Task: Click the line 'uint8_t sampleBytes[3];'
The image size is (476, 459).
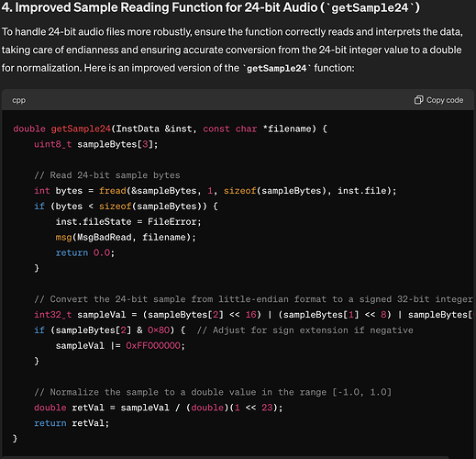Action: [x=96, y=144]
